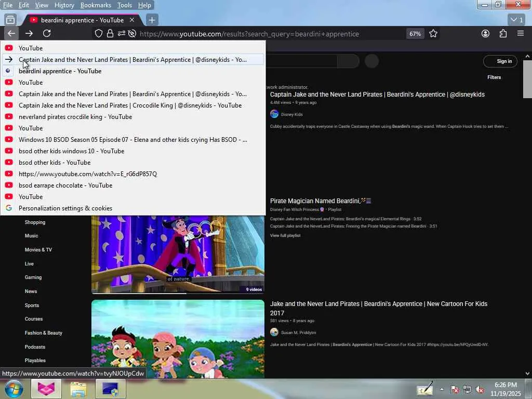The width and height of the screenshot is (532, 399).
Task: Click the padlock site security icon
Action: pyautogui.click(x=110, y=34)
